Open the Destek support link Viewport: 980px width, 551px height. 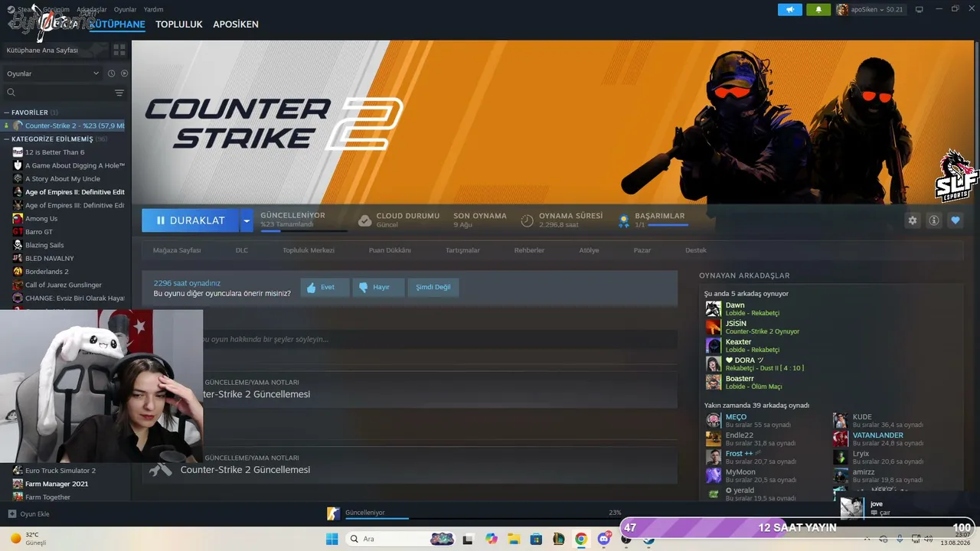(696, 250)
